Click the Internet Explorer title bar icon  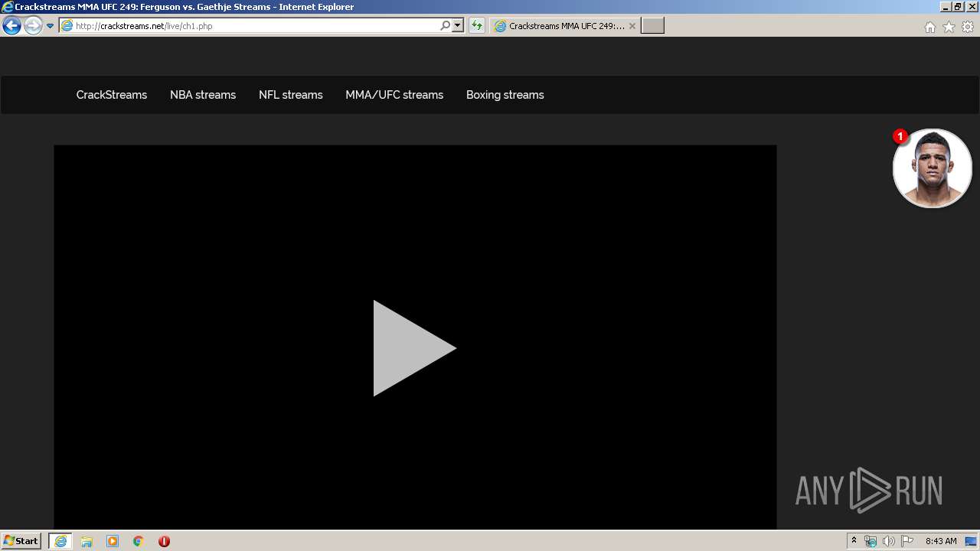tap(8, 7)
